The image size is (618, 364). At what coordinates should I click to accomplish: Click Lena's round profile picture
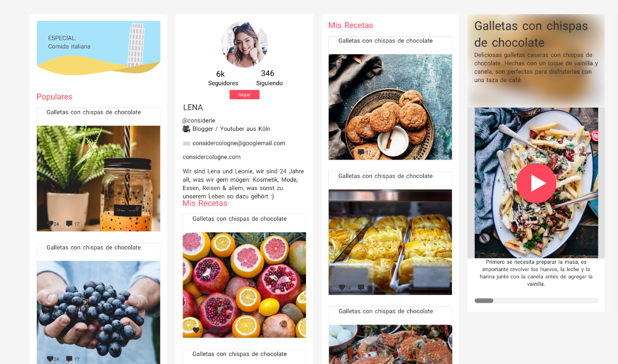pos(244,45)
